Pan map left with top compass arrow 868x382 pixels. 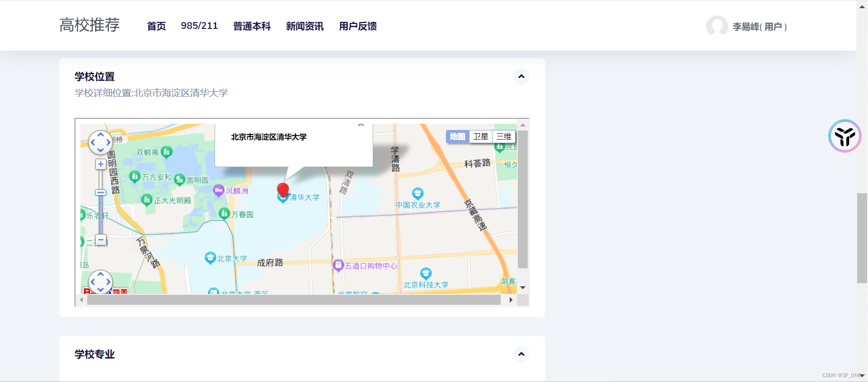coord(93,142)
